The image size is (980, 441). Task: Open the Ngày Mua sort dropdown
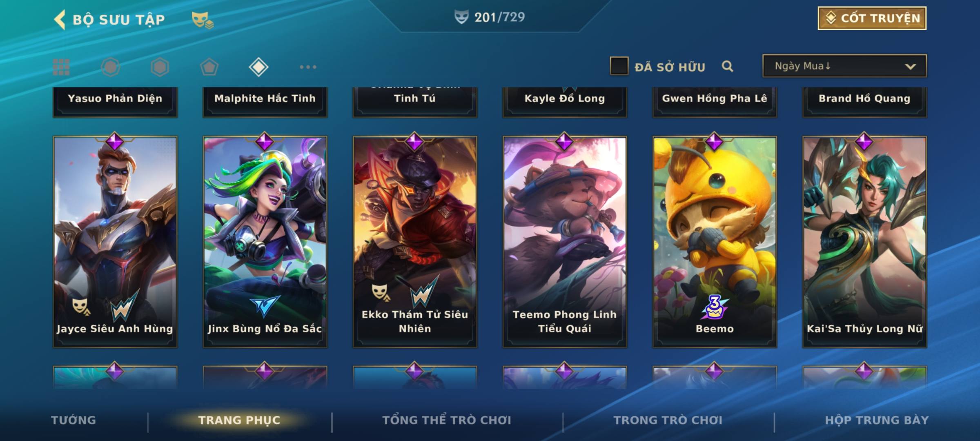click(x=844, y=66)
